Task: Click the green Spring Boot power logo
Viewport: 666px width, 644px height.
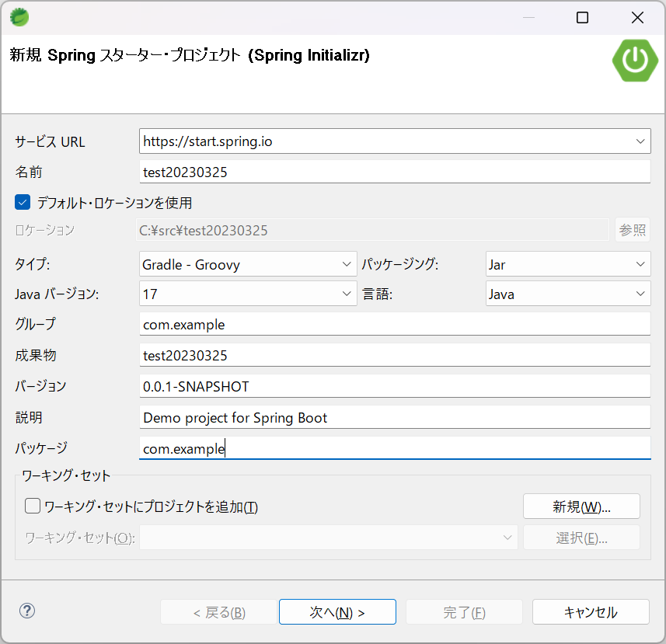Action: click(x=634, y=60)
